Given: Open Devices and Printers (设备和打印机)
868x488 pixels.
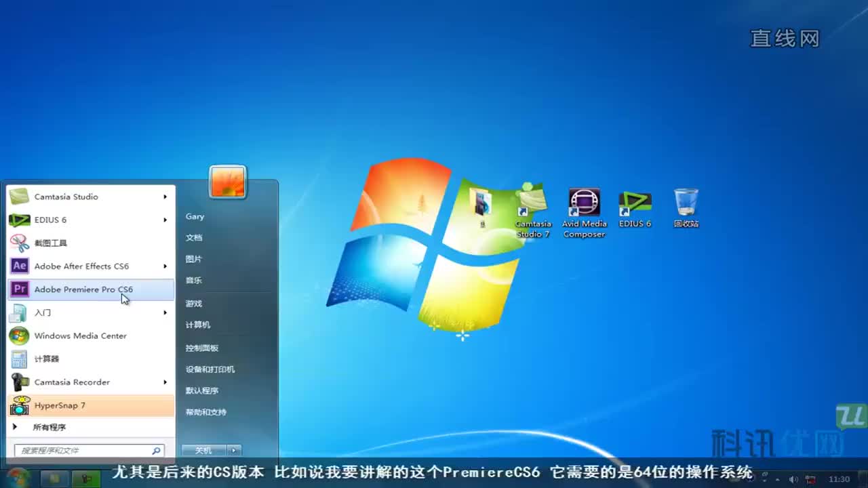Looking at the screenshot, I should coord(210,369).
